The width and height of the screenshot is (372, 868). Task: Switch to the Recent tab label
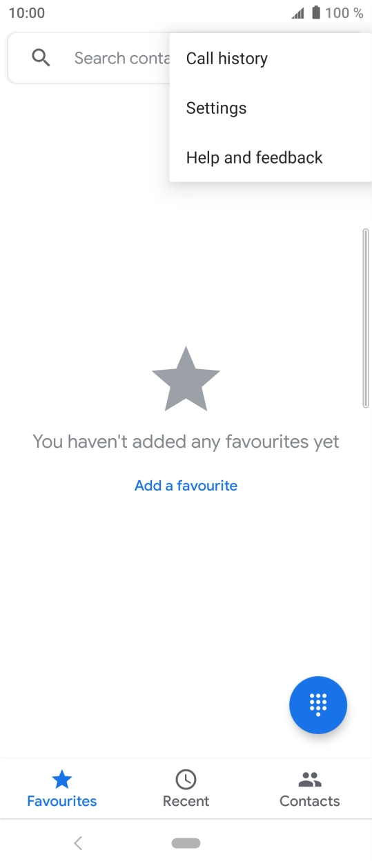click(x=186, y=801)
